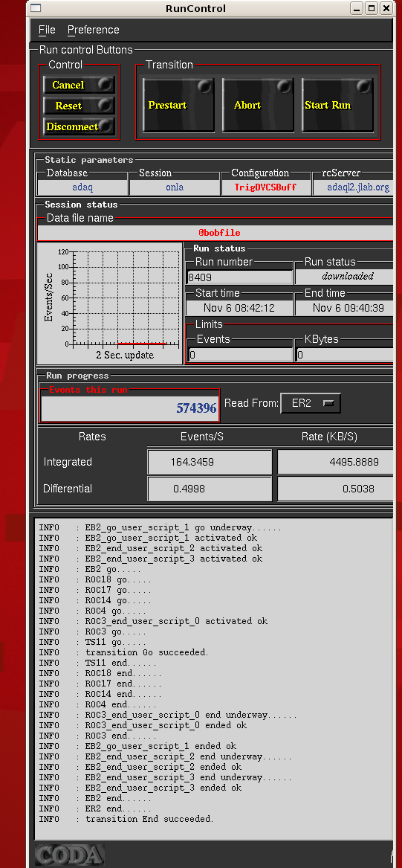Click the window menu icon in title bar
Viewport: 402px width, 868px height.
pos(35,7)
